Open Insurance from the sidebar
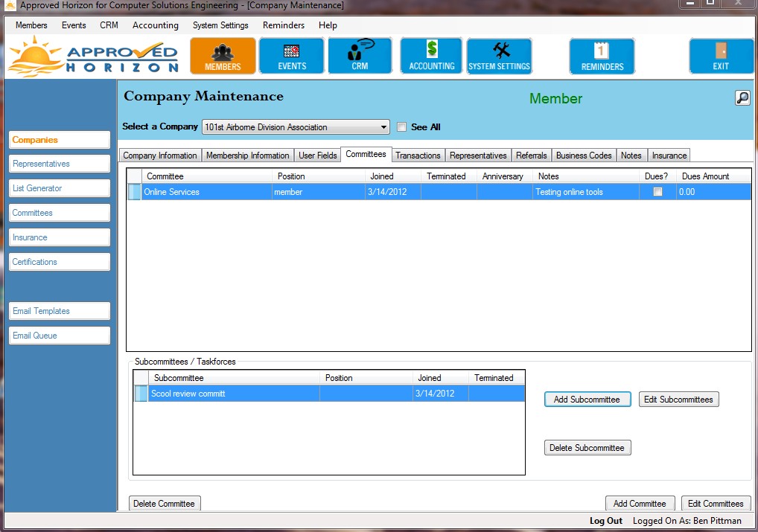Image resolution: width=758 pixels, height=532 pixels. (60, 237)
